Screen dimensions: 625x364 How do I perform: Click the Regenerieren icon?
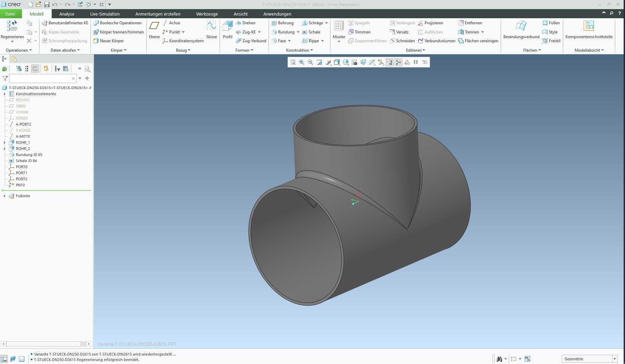[12, 26]
